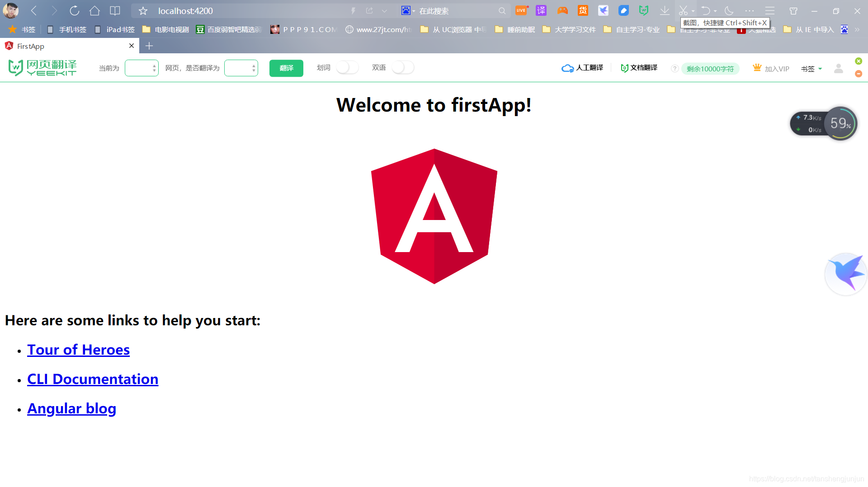This screenshot has width=868, height=487.
Task: Open the 从 IE 中导入 bookmark folder
Action: click(809, 29)
